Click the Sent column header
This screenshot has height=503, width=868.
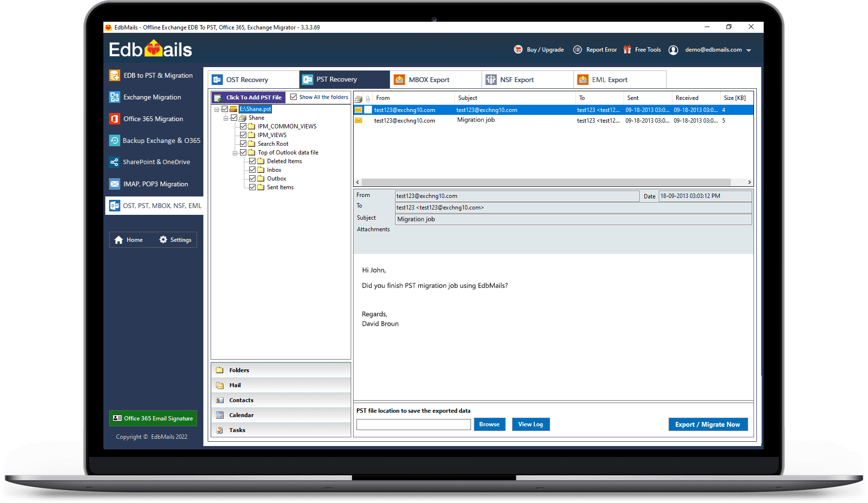(647, 98)
